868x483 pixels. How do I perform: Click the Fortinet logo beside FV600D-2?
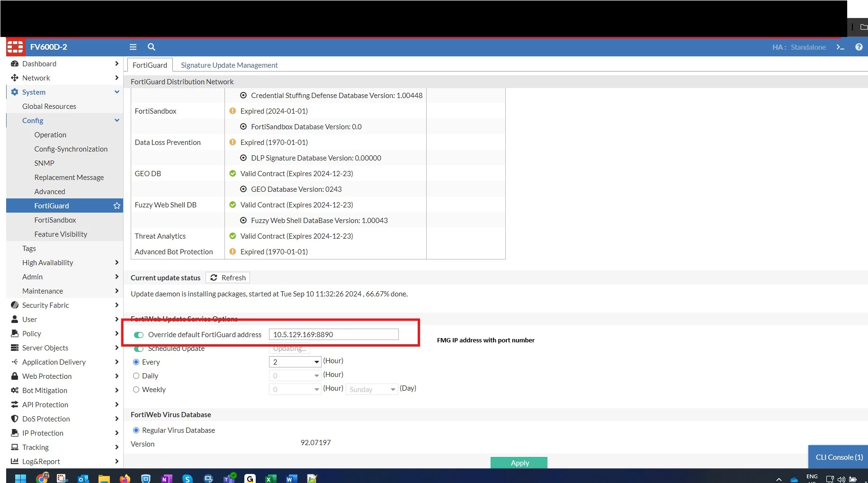coord(15,47)
